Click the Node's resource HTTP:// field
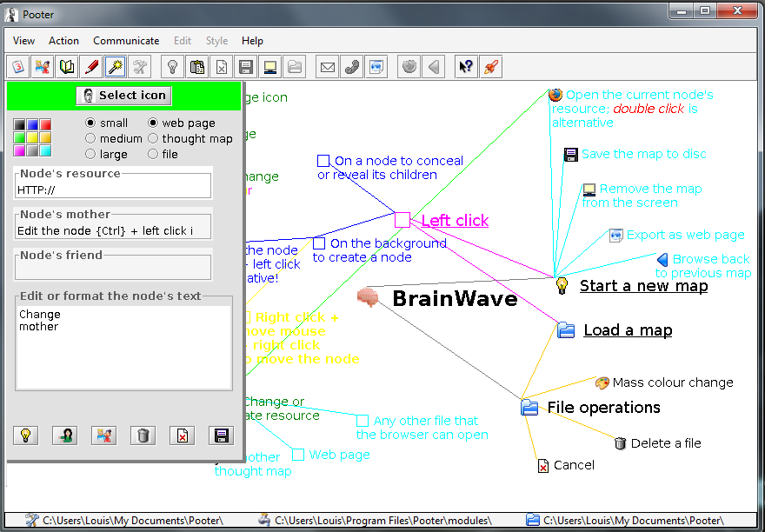The width and height of the screenshot is (765, 532). point(113,190)
